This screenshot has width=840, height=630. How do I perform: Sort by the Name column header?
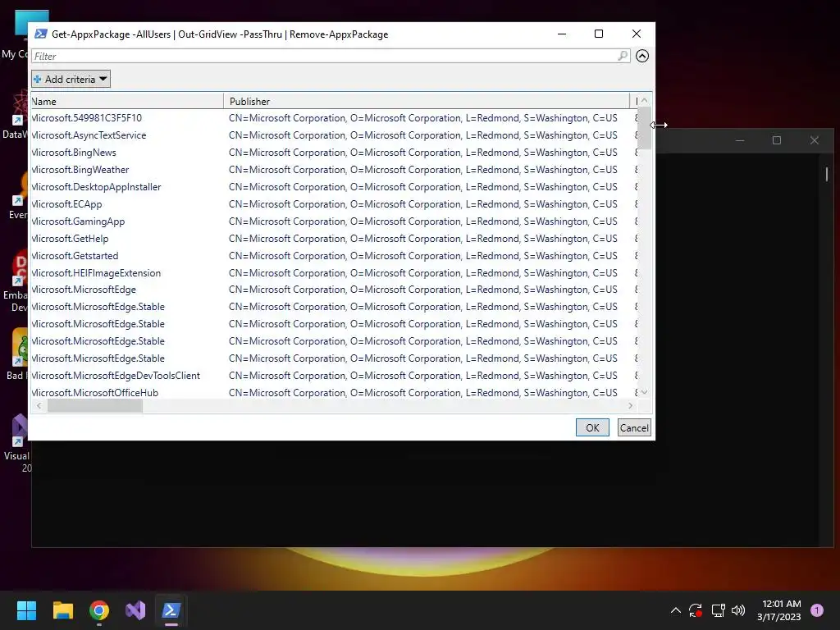[126, 101]
